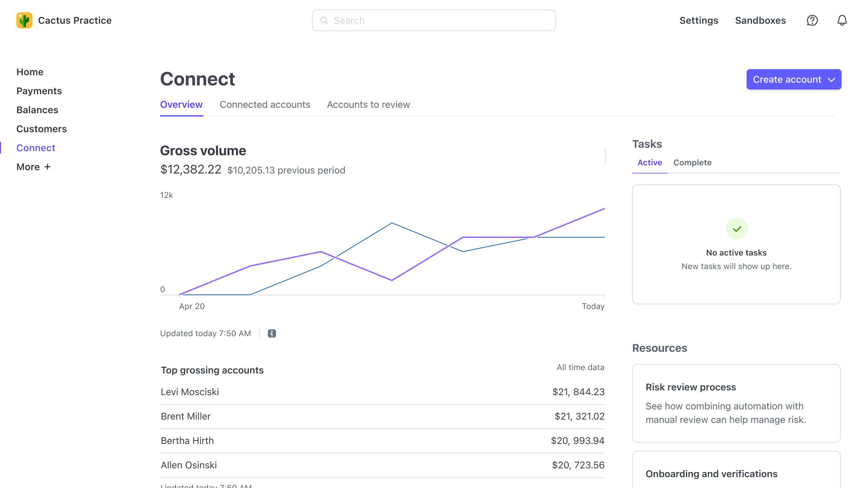Open the Allen Osinski account row
The width and height of the screenshot is (868, 488).
(x=382, y=465)
